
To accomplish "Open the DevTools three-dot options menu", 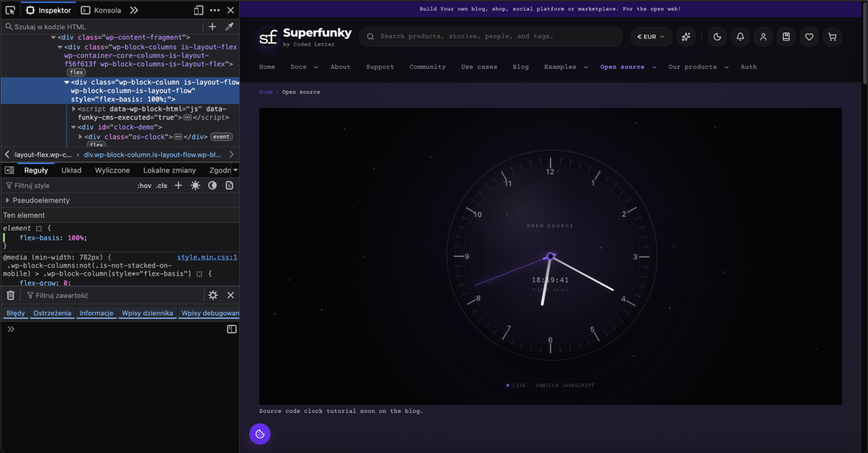I will 215,10.
